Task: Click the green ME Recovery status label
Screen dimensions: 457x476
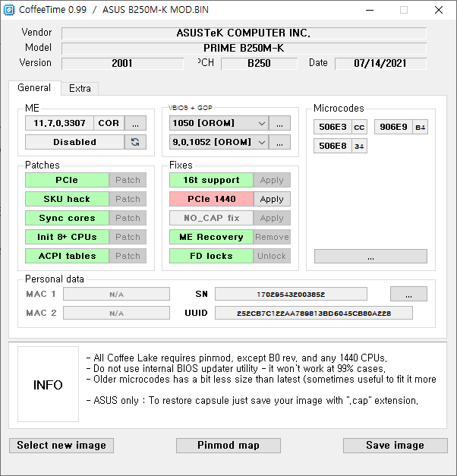Action: [211, 237]
